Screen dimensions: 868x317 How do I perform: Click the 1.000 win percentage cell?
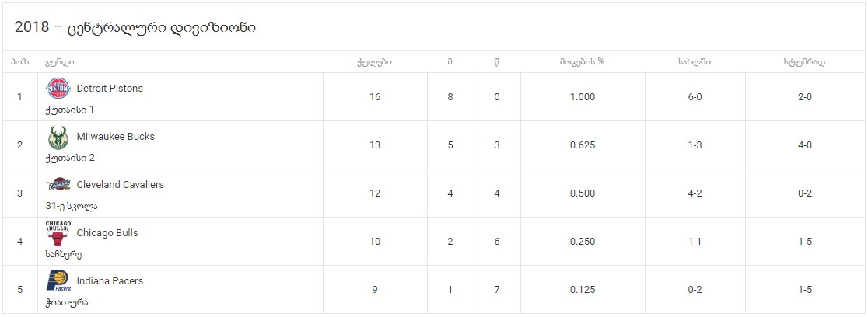(x=583, y=97)
